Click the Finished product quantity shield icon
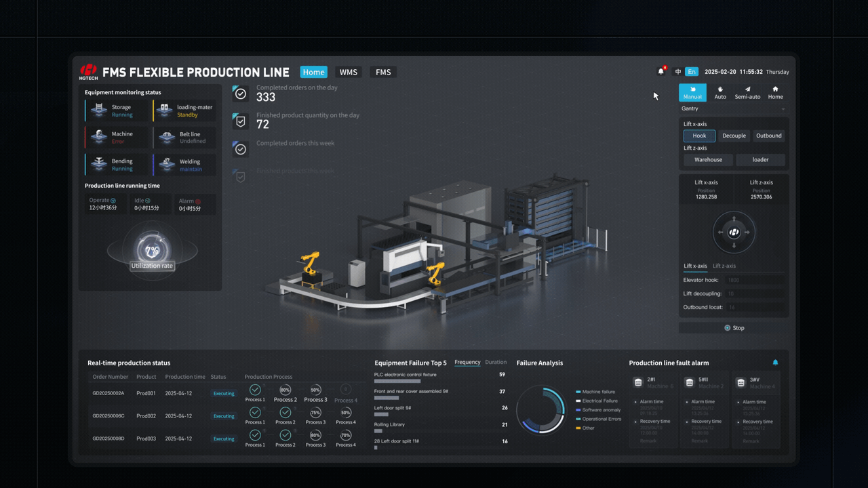 click(240, 121)
